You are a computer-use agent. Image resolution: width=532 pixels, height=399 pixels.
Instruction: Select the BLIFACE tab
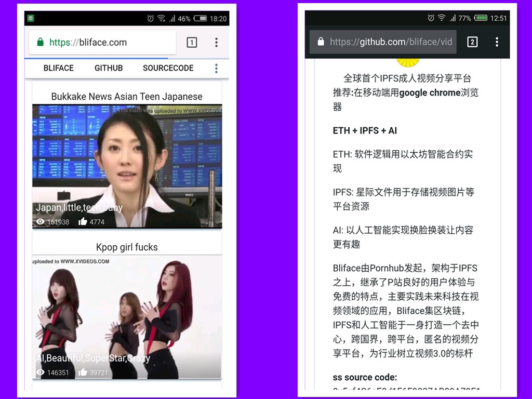click(x=58, y=68)
